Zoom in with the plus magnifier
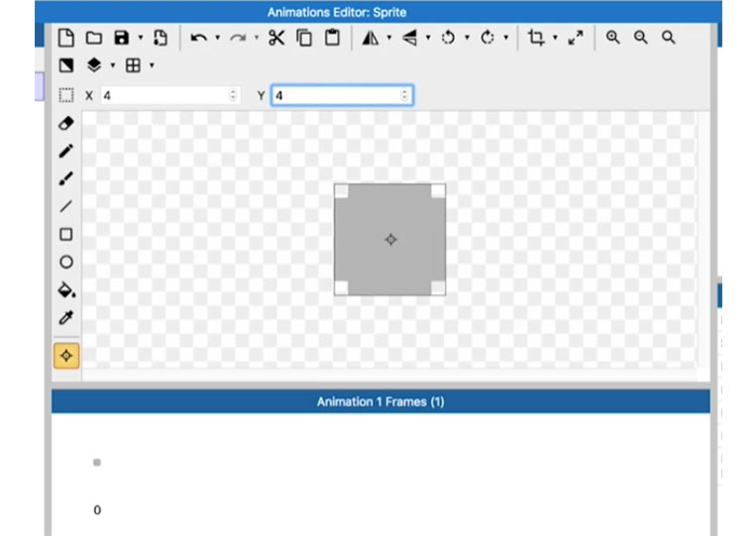 [x=612, y=38]
